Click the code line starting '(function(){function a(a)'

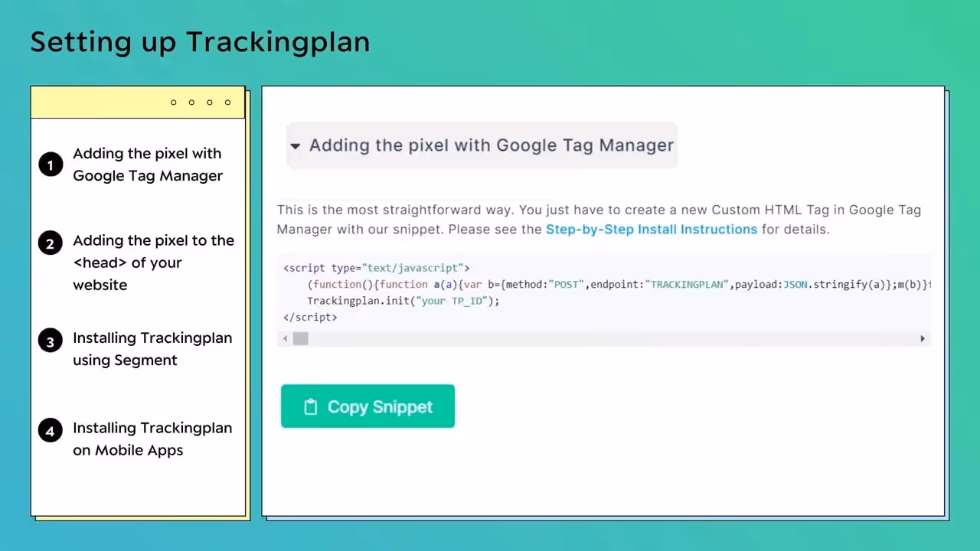(619, 285)
